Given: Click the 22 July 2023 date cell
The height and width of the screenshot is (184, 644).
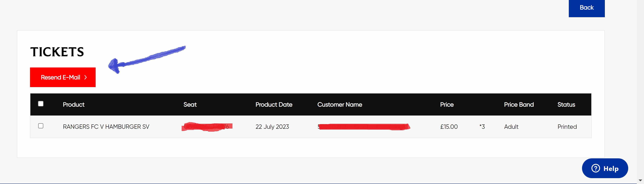Looking at the screenshot, I should (272, 127).
